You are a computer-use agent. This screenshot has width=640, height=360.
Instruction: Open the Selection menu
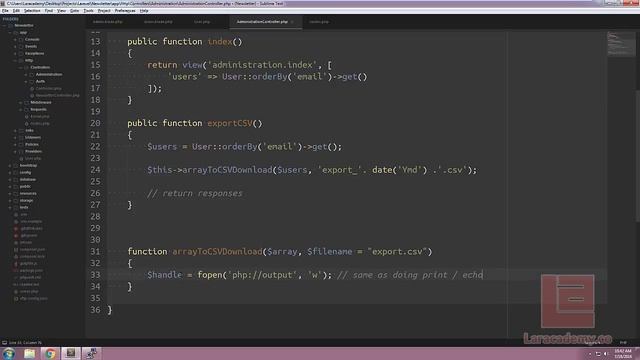[32, 11]
